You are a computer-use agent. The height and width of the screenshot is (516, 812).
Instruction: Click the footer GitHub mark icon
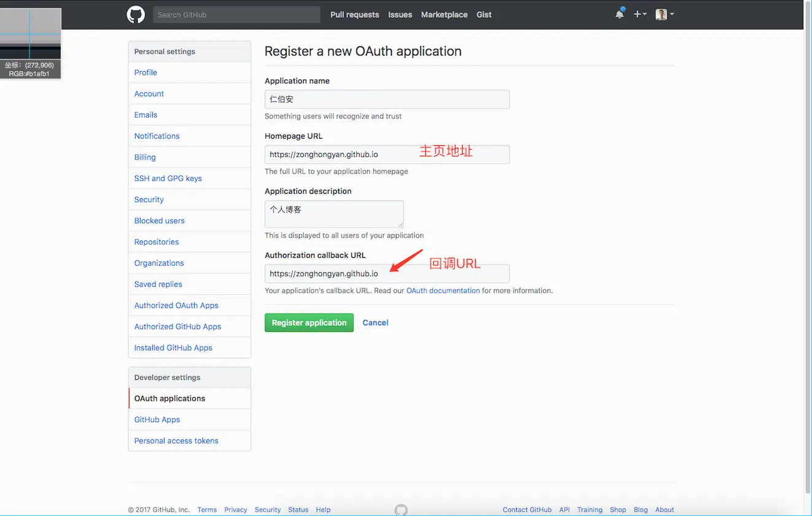pyautogui.click(x=401, y=510)
